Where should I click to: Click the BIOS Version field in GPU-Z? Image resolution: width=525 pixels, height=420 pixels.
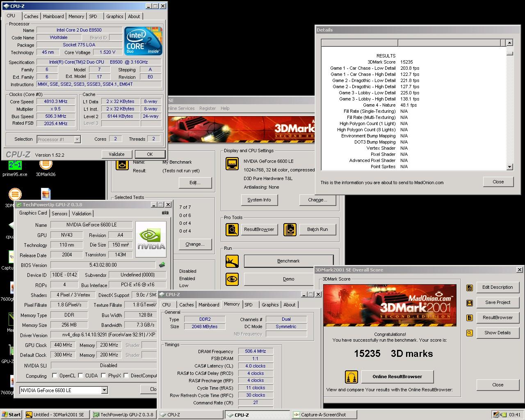(103, 265)
